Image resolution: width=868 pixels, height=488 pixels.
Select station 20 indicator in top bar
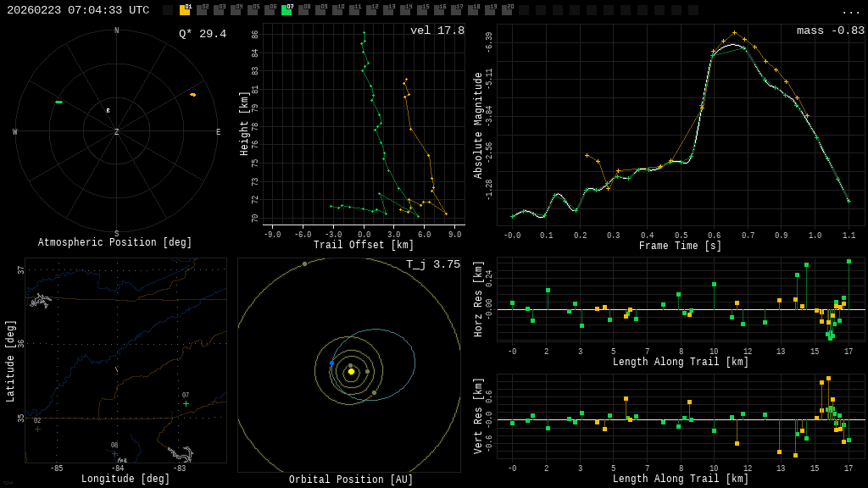507,10
